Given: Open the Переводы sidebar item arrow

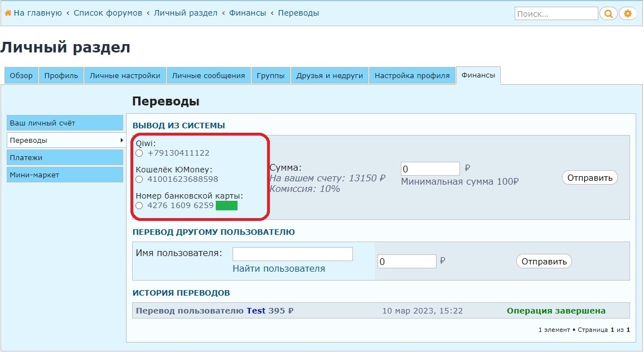Looking at the screenshot, I should click(x=122, y=140).
